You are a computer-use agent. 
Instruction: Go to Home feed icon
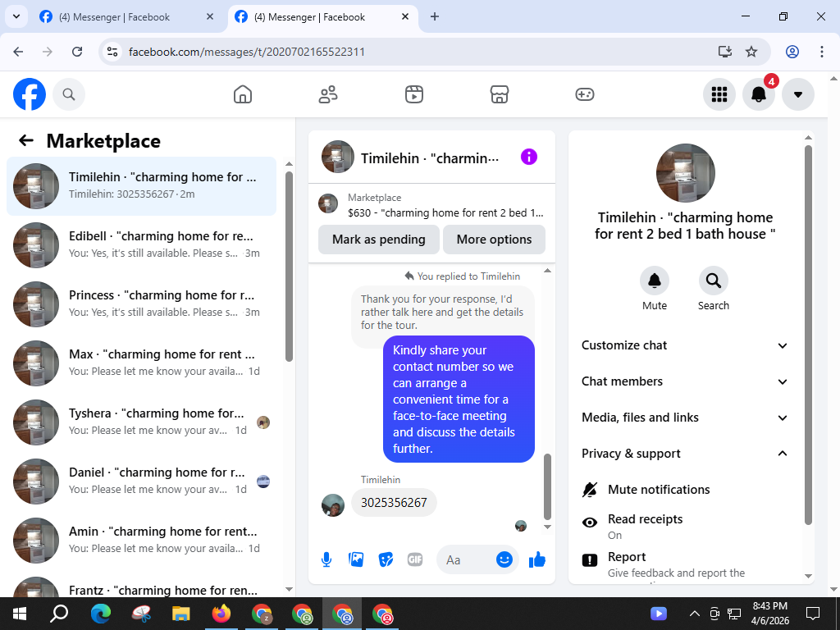243,94
